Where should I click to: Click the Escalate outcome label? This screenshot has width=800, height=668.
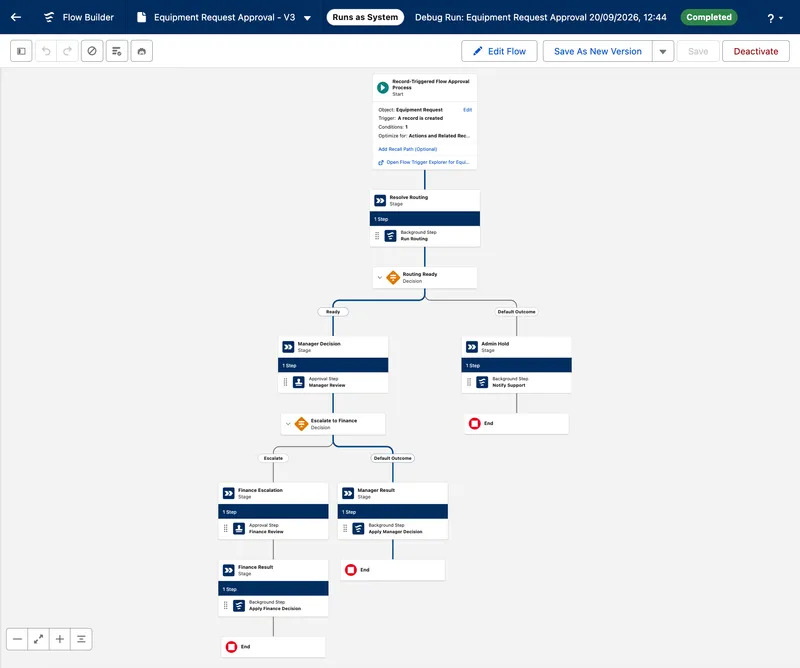(x=273, y=458)
